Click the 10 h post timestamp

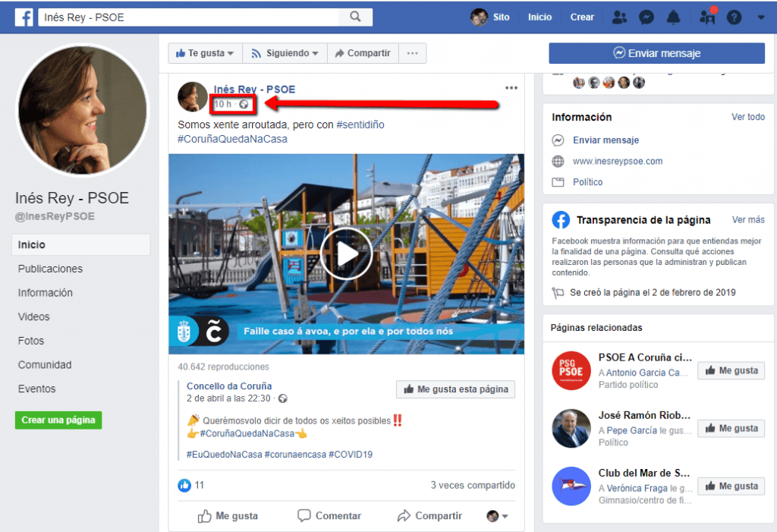222,104
